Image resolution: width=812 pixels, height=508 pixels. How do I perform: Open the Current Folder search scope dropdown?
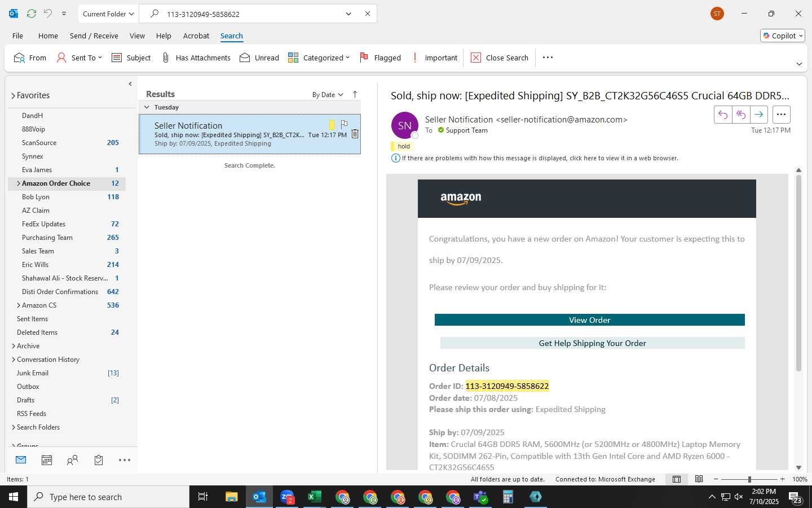coord(108,14)
